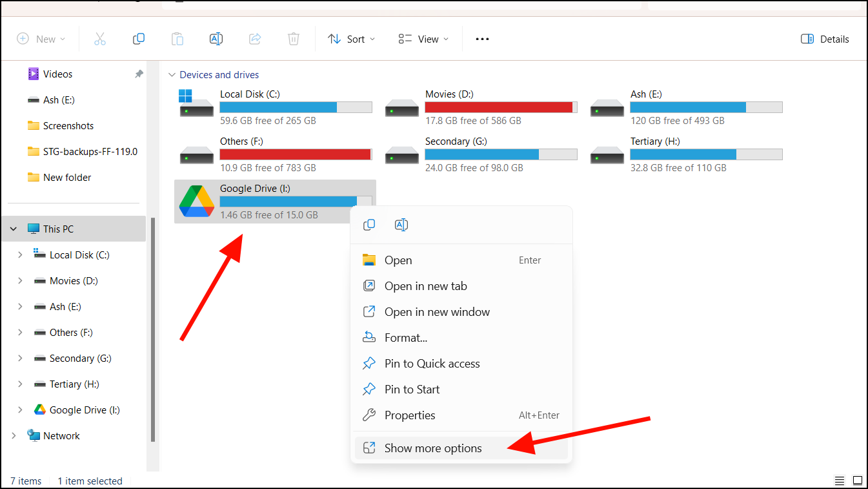Select the large thumbnails view icon in status bar
The width and height of the screenshot is (868, 489).
click(858, 481)
